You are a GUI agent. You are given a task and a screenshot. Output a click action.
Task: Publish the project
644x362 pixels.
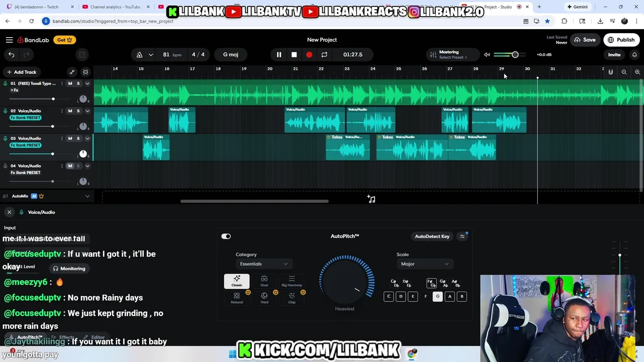pyautogui.click(x=621, y=40)
